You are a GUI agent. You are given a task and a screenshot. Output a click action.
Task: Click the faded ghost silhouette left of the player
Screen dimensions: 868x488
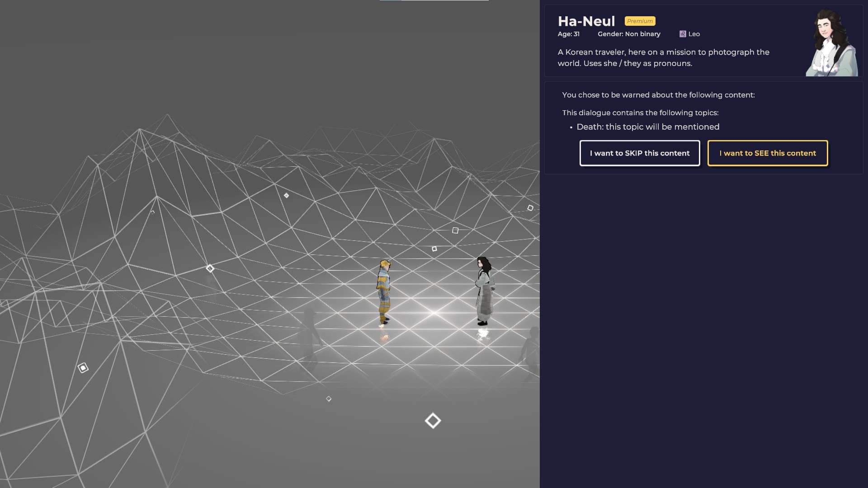tap(310, 337)
